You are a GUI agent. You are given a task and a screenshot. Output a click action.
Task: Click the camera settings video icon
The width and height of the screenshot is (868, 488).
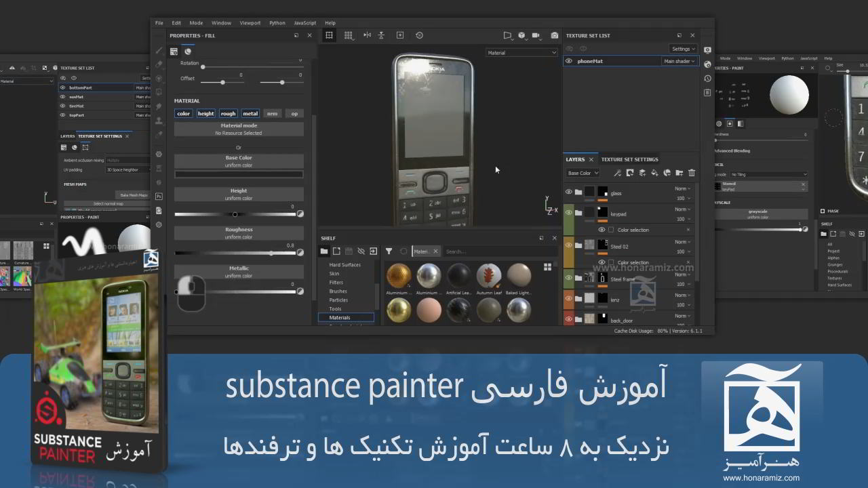(536, 35)
